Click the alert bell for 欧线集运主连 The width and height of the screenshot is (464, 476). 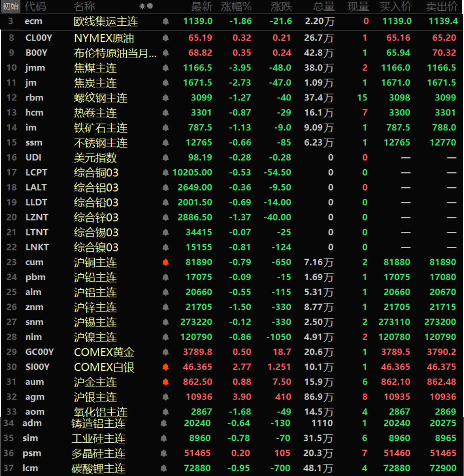tap(166, 21)
